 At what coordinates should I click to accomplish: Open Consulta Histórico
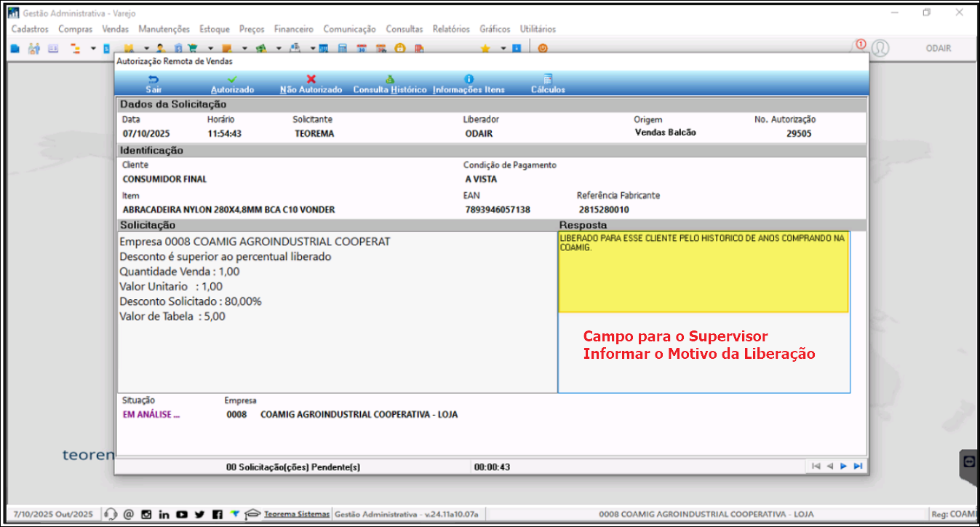coord(389,84)
